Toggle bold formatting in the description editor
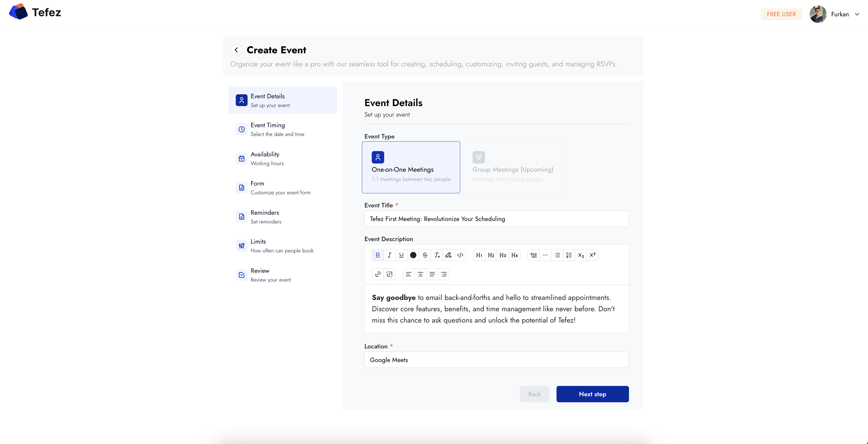This screenshot has height=444, width=868. 378,255
